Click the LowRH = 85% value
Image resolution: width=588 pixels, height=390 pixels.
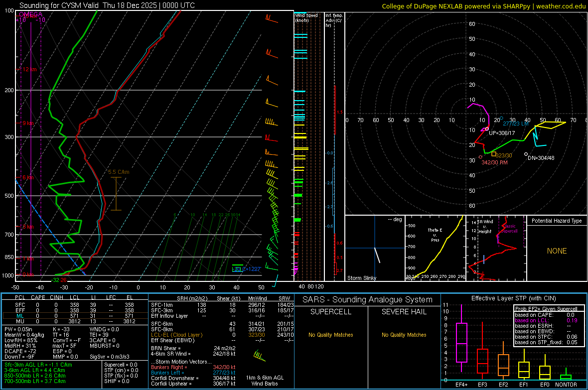(21, 340)
